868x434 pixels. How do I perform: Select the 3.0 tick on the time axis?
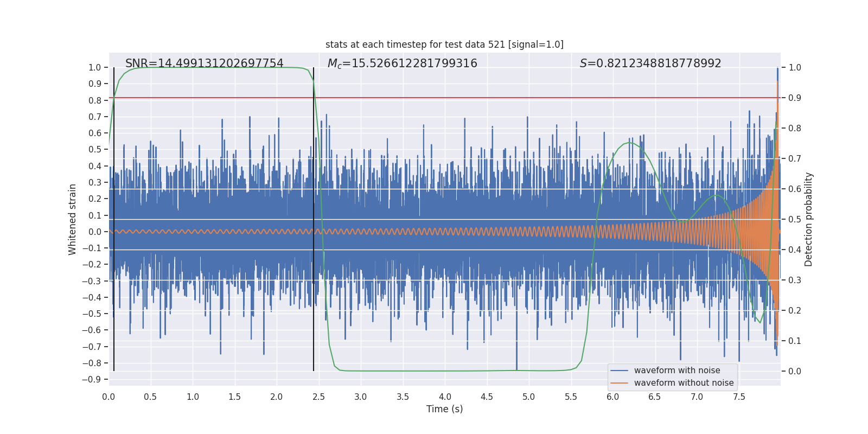coord(361,397)
